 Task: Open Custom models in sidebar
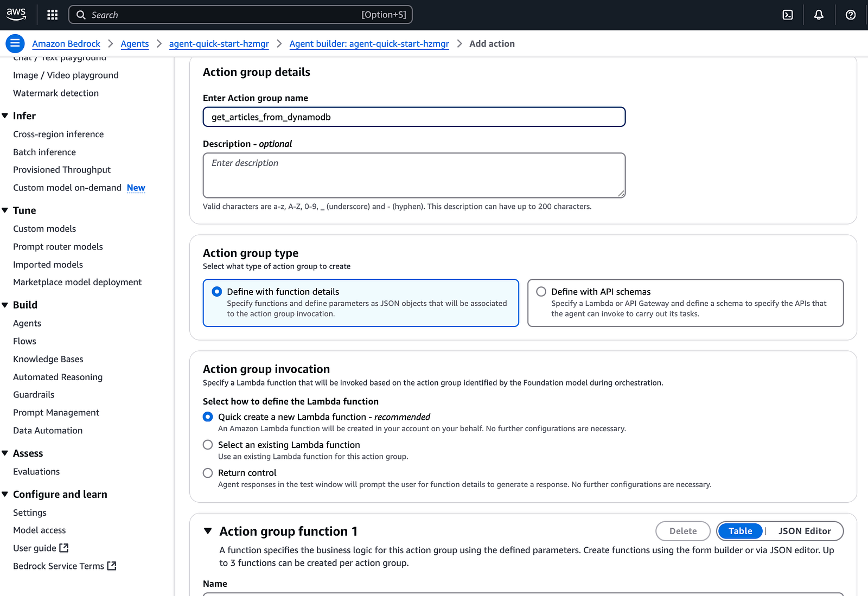[44, 228]
